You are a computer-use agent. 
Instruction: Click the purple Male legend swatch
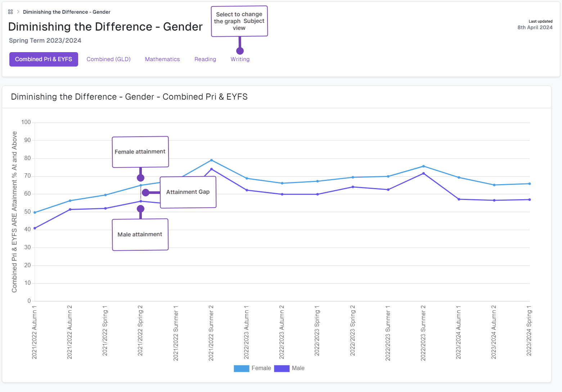click(x=282, y=368)
